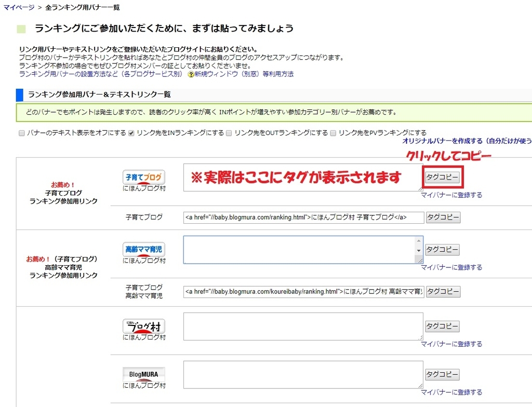Click the BlogMURA banner image
This screenshot has width=532, height=407.
(144, 374)
